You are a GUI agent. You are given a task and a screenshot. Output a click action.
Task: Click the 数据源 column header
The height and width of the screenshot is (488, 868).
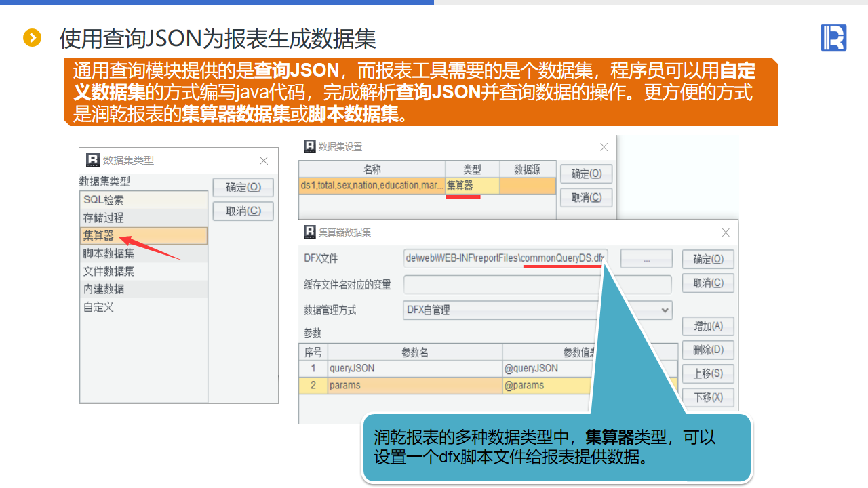coord(527,169)
